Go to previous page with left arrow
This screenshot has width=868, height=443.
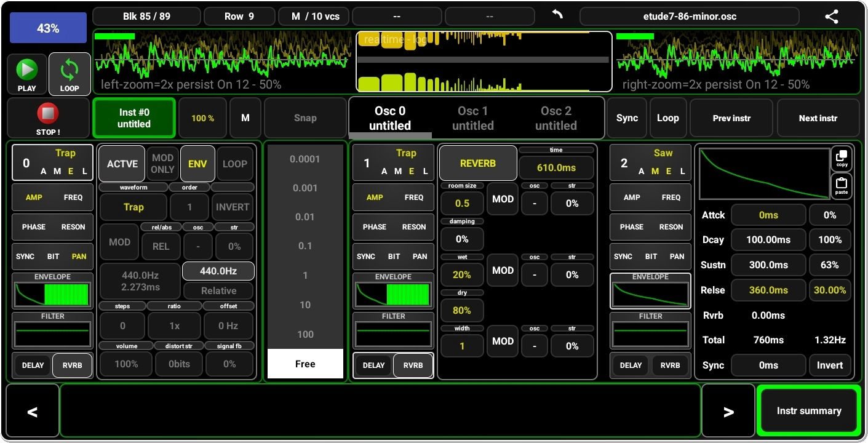click(33, 411)
